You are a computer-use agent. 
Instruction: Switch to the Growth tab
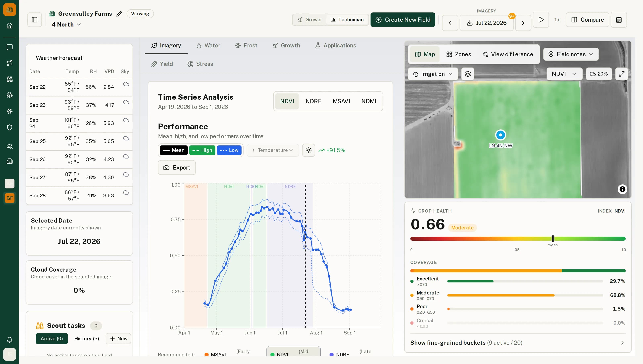click(287, 45)
